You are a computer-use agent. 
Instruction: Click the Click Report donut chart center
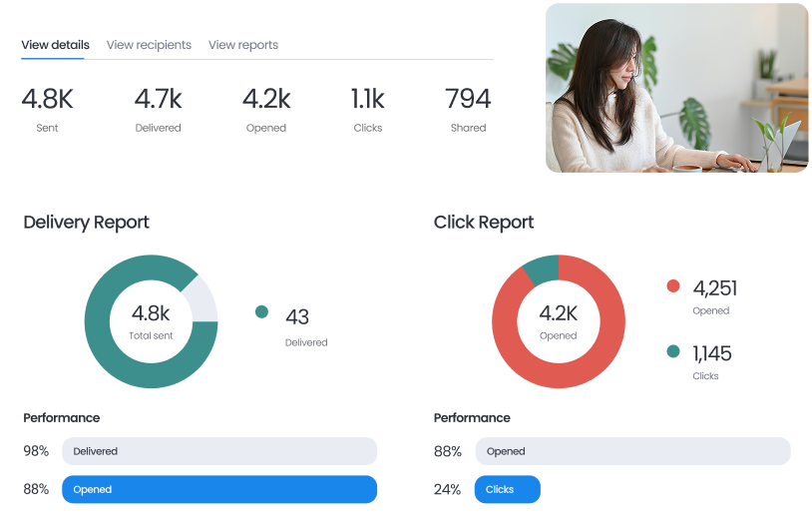pos(558,321)
